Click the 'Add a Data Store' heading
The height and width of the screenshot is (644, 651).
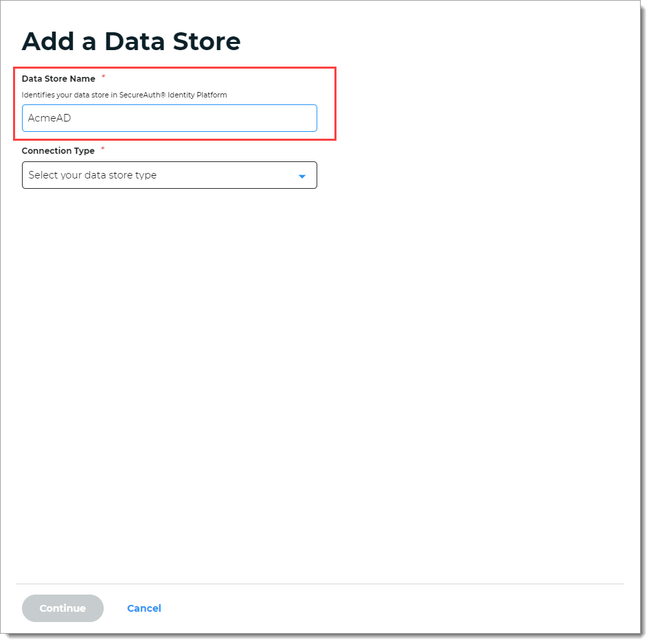click(131, 42)
